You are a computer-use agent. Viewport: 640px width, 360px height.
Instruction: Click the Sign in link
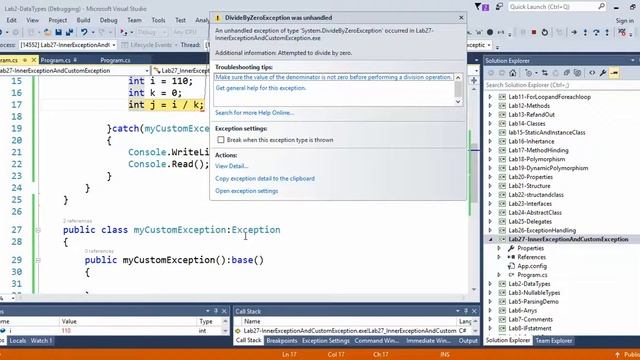(x=625, y=20)
